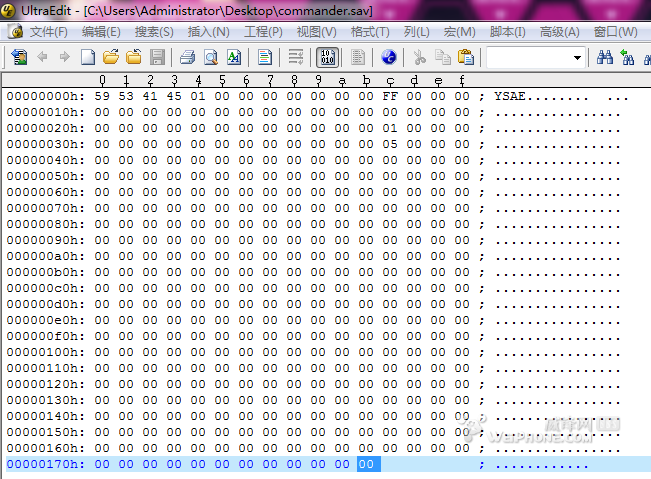Click the first binoculars Find icon
651x479 pixels.
tap(604, 57)
